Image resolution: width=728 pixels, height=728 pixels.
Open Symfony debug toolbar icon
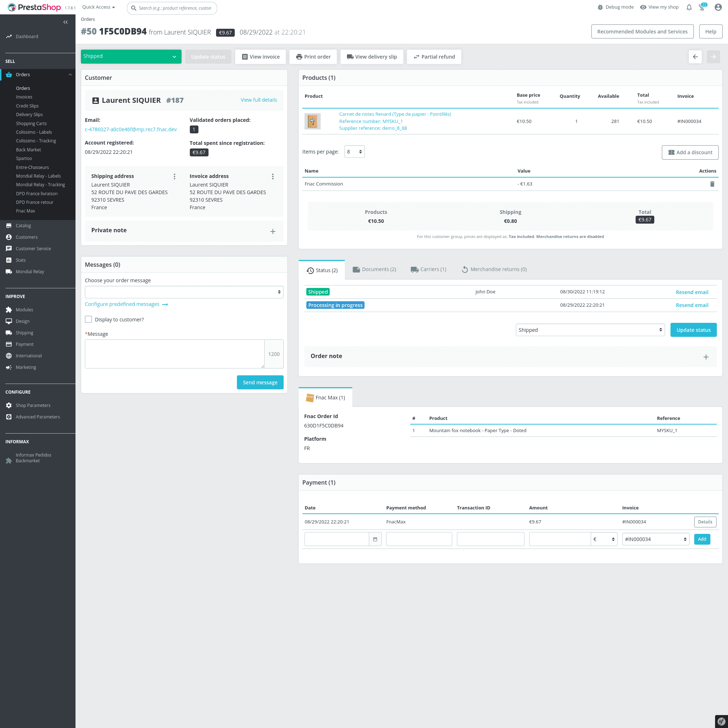click(x=721, y=721)
